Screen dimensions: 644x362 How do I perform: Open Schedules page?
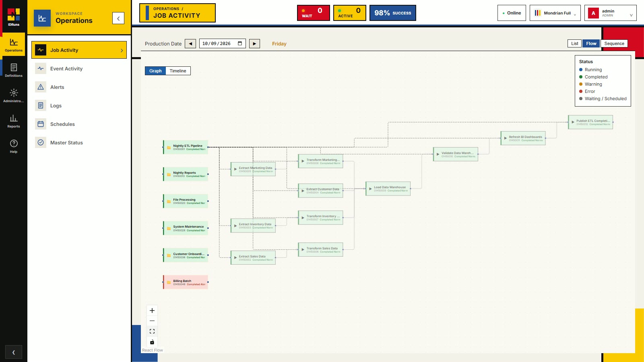[79, 124]
